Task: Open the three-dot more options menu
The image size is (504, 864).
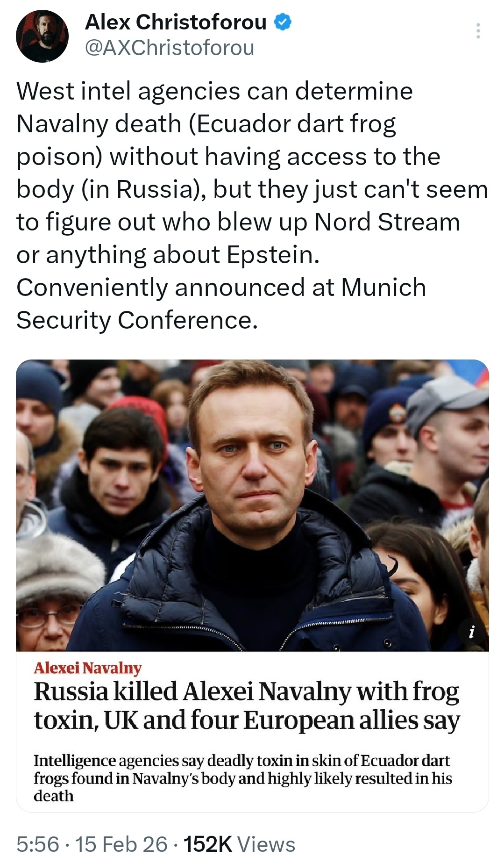Action: [x=477, y=31]
